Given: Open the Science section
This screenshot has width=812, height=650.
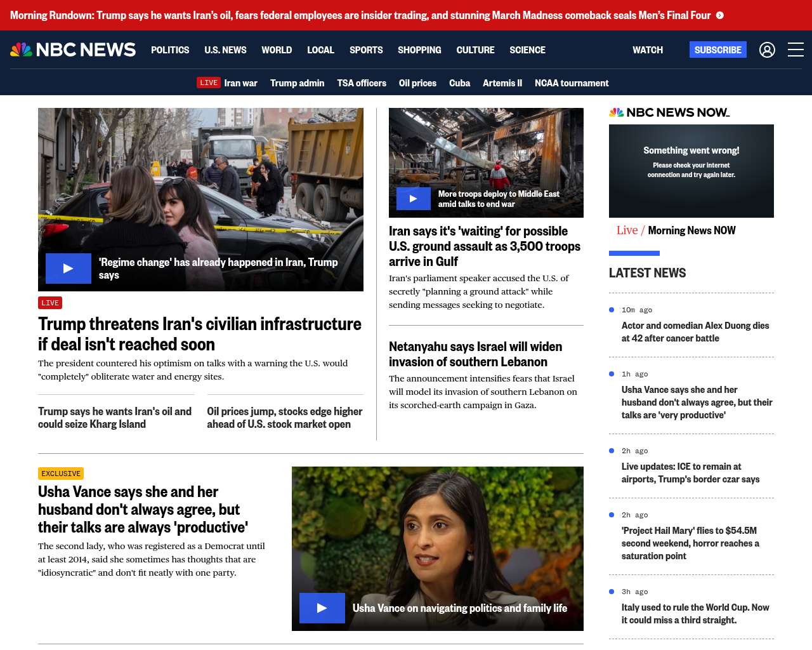Looking at the screenshot, I should coord(527,50).
